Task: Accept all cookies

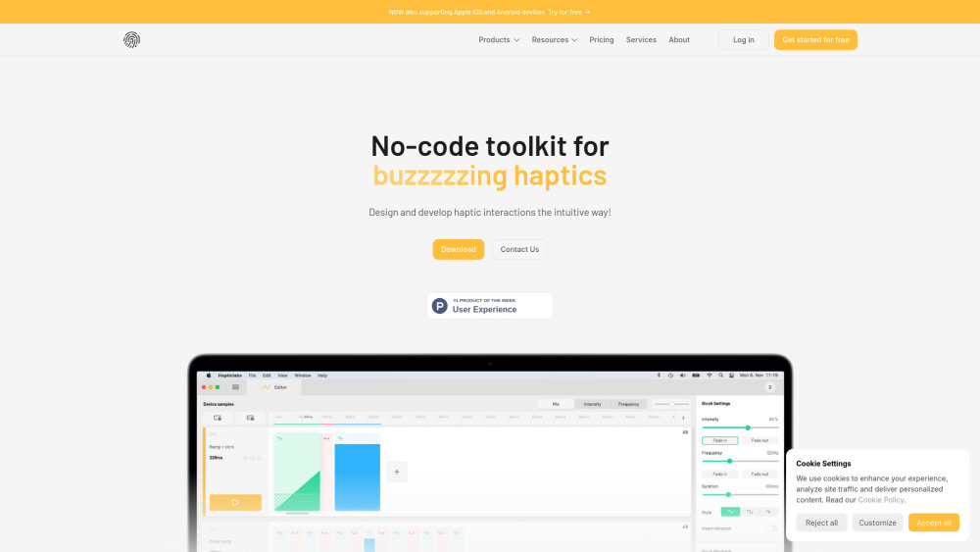Action: point(933,523)
